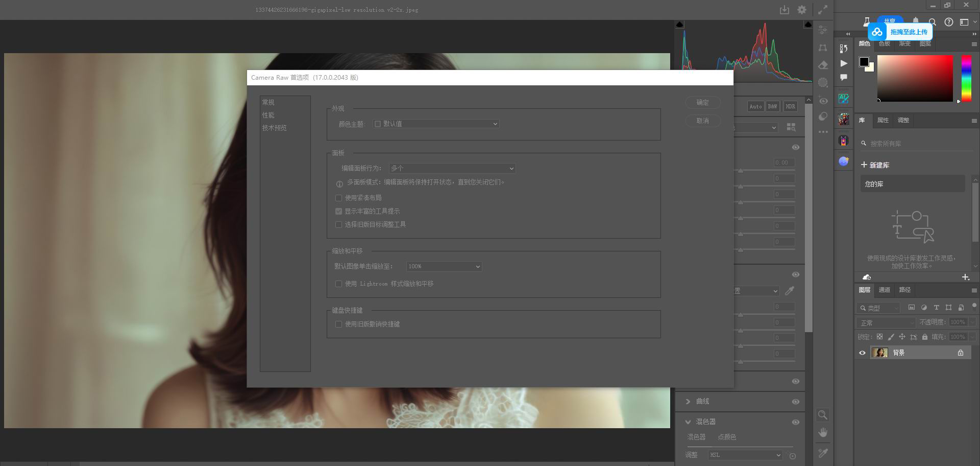Add new library item plus icon
This screenshot has height=466, width=980.
coord(965,277)
